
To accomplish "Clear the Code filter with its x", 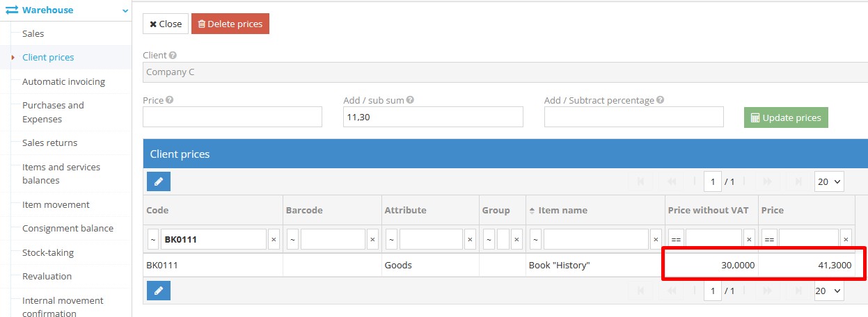I will (274, 240).
